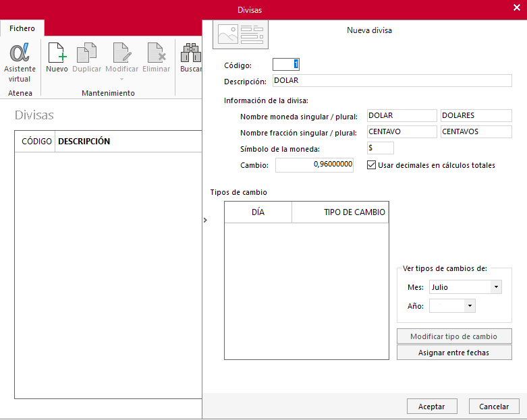
Task: Click the Símbolo de la moneda field
Action: tap(381, 148)
